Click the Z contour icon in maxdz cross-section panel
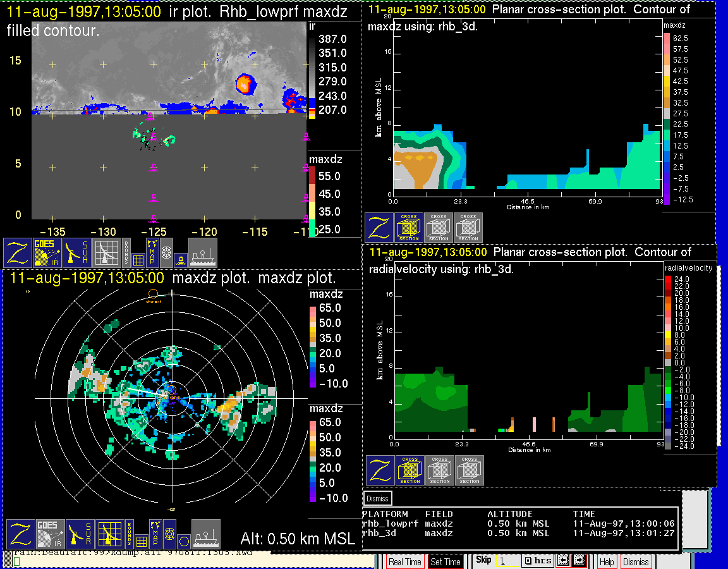Viewport: 728px width, 569px height. point(379,228)
